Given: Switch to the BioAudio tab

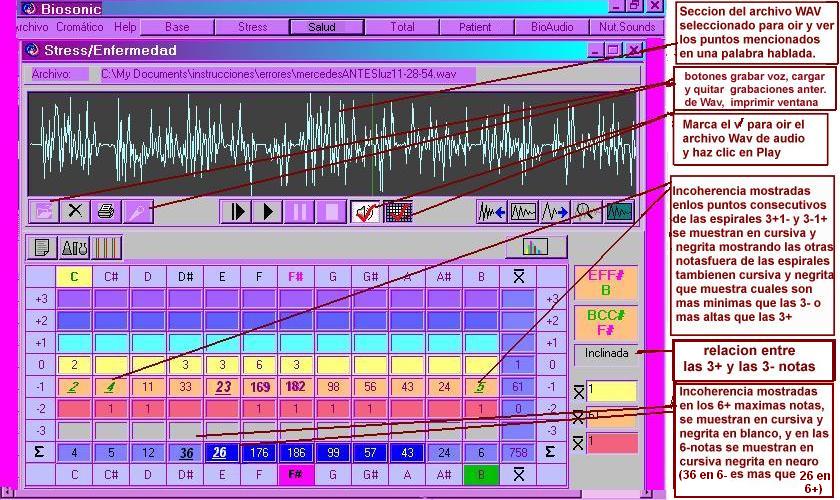Looking at the screenshot, I should [552, 27].
